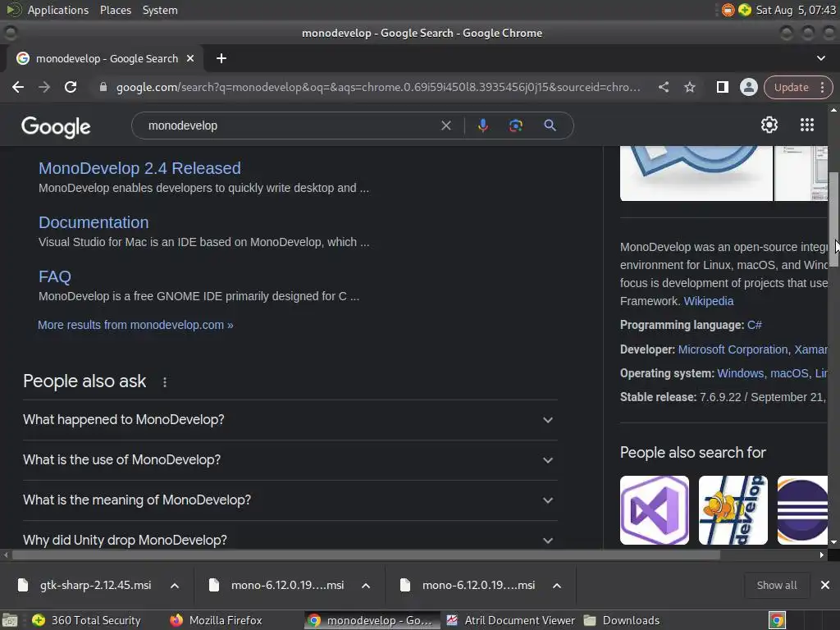Switch to Mozilla Firefox in taskbar

tap(216, 620)
